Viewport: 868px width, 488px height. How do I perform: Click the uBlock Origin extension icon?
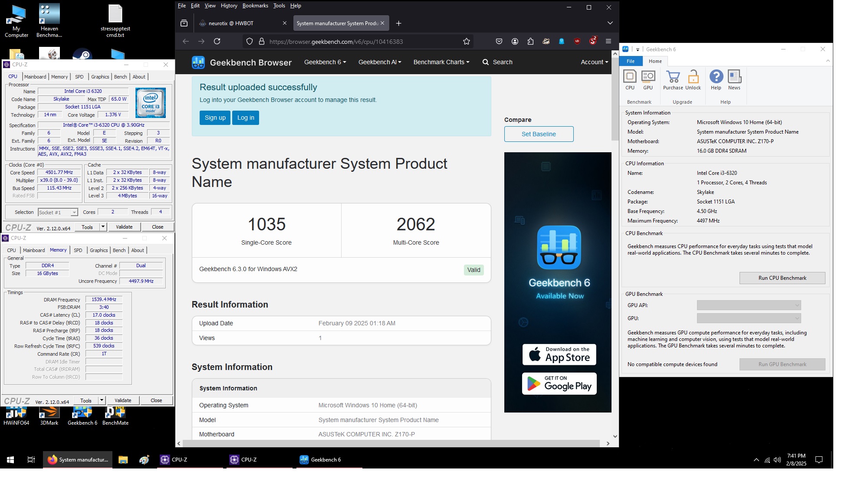coord(577,41)
